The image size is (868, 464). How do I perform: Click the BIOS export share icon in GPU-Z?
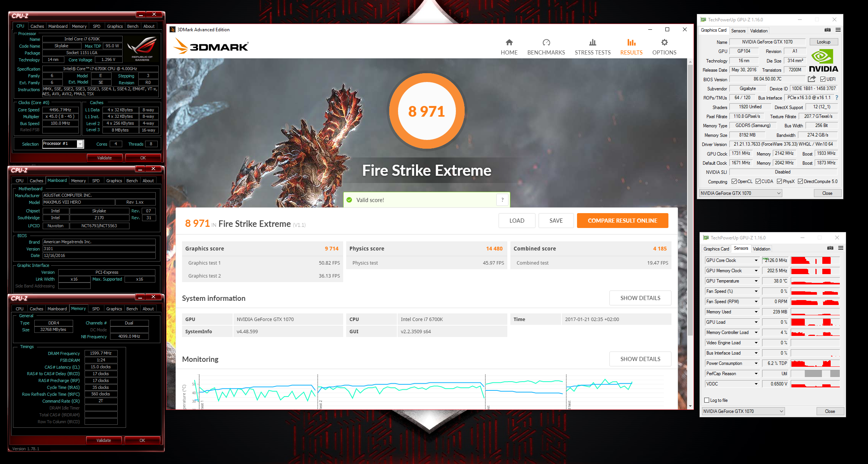pos(812,79)
